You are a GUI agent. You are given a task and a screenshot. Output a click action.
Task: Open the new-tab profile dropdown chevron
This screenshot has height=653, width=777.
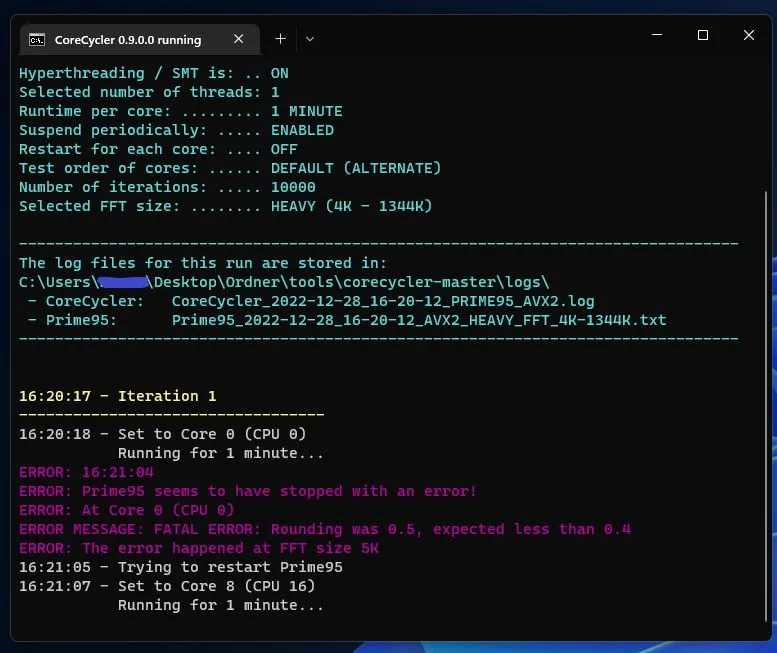tap(310, 39)
